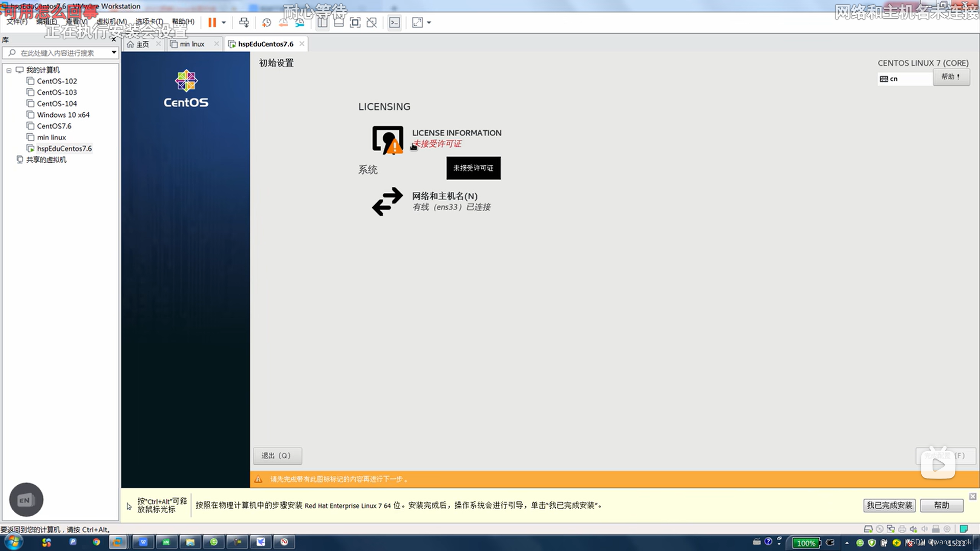Select CentOS-103 in the library
Viewport: 980px width, 551px height.
(52, 92)
